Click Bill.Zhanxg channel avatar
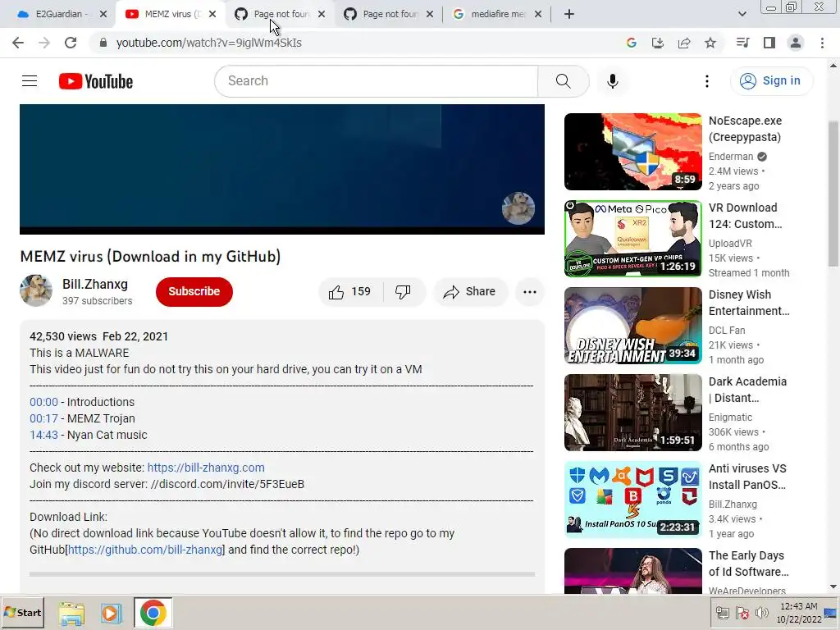This screenshot has height=630, width=840. 36,291
